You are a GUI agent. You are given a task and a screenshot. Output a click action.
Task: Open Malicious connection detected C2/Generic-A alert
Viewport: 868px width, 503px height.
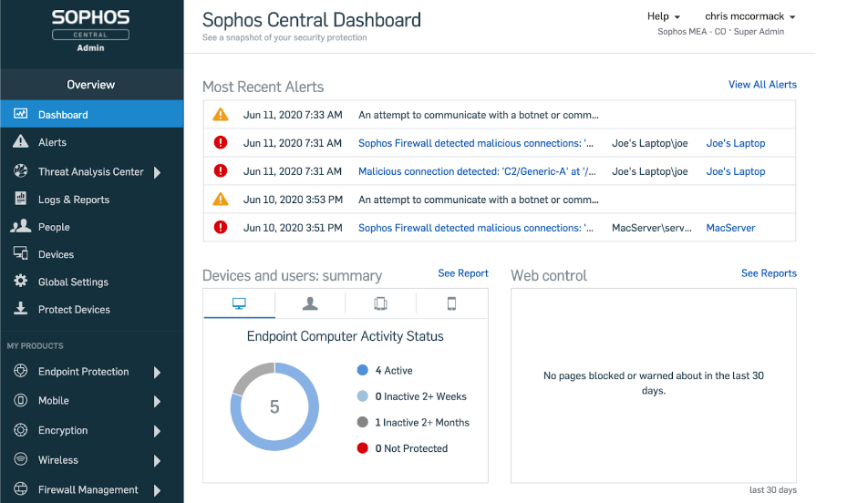point(477,171)
